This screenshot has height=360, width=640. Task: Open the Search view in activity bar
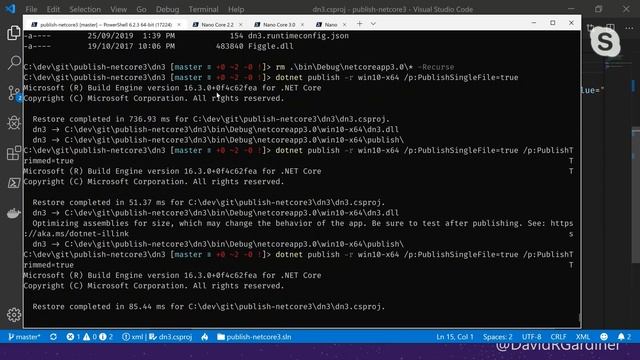pos(14,63)
